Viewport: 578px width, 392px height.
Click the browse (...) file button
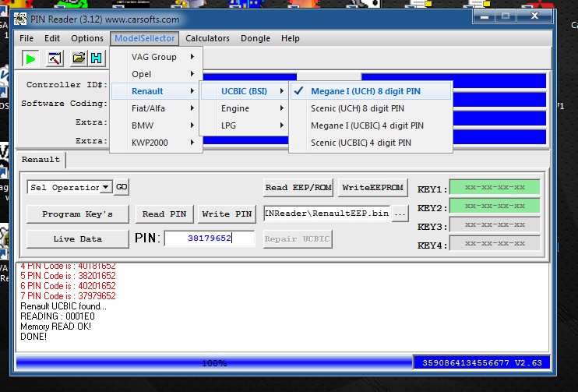pyautogui.click(x=400, y=214)
